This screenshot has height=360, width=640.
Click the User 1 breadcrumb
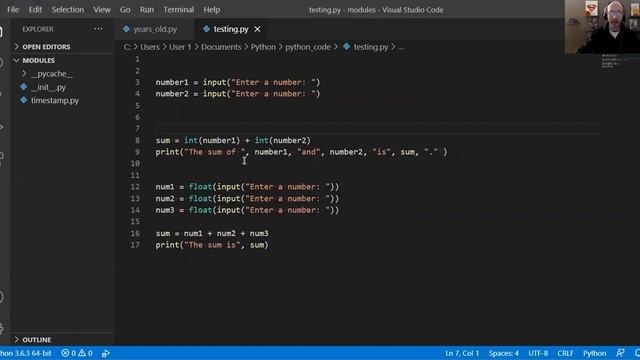coord(180,47)
